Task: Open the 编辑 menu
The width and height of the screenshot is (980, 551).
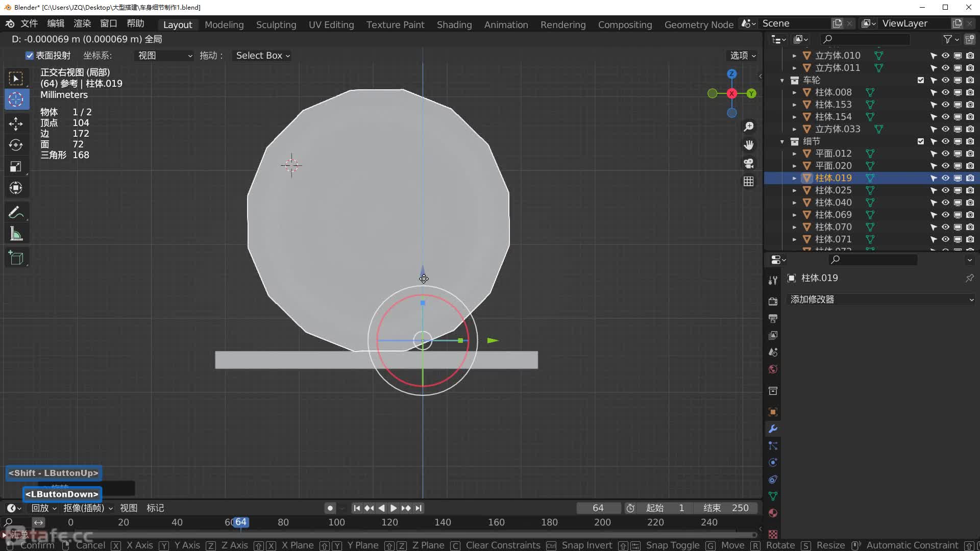Action: [x=56, y=23]
